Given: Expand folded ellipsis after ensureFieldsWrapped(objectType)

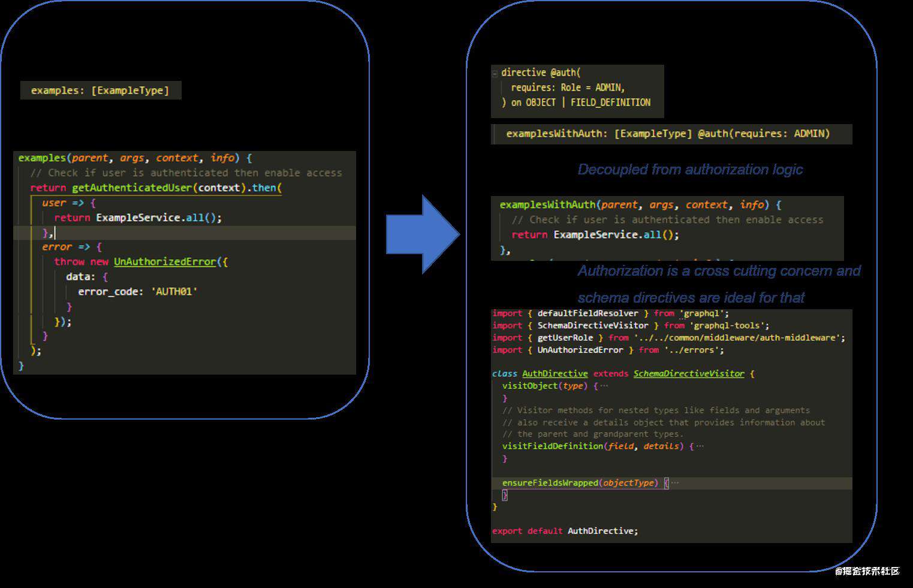Looking at the screenshot, I should pyautogui.click(x=675, y=483).
